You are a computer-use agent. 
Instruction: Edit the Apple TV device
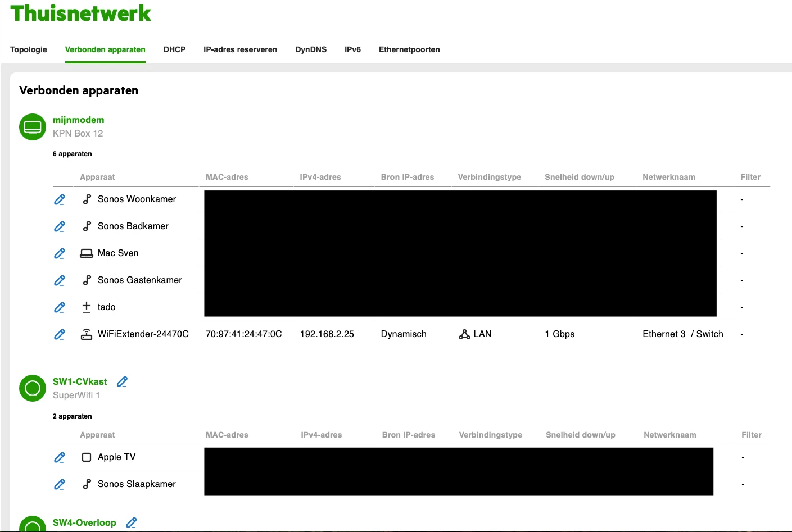pos(59,457)
